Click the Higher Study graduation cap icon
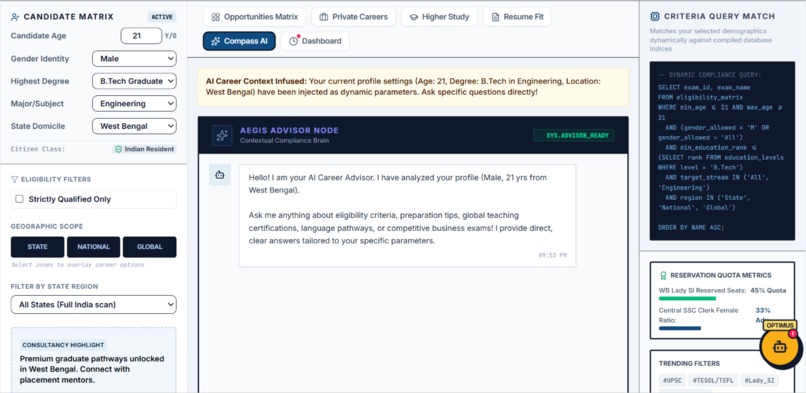 coord(414,17)
